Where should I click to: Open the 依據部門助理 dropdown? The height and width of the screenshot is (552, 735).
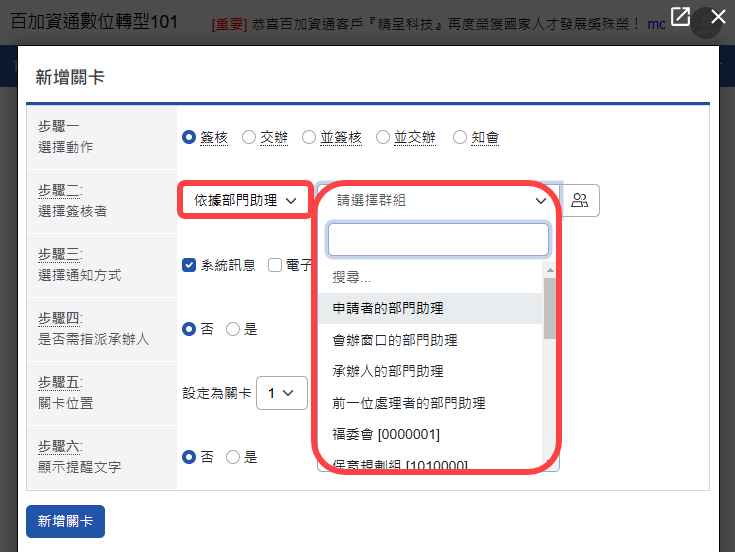pyautogui.click(x=245, y=201)
